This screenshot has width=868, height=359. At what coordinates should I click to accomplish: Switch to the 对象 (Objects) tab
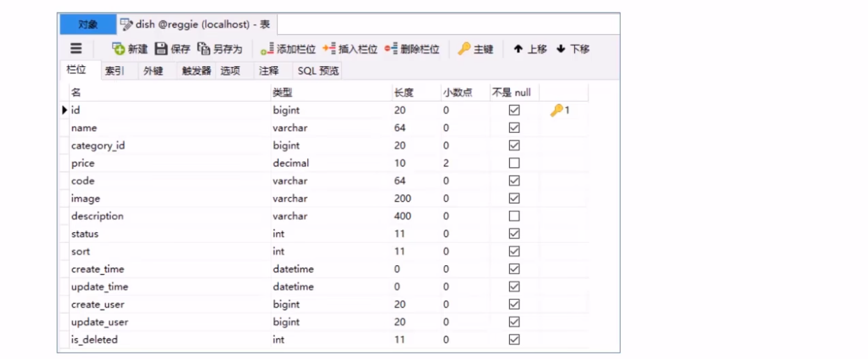tap(88, 24)
